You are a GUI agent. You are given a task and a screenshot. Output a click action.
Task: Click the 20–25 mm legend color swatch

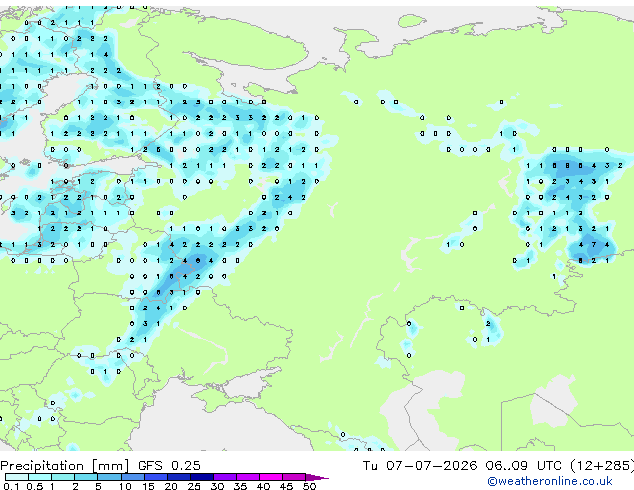[x=179, y=477]
